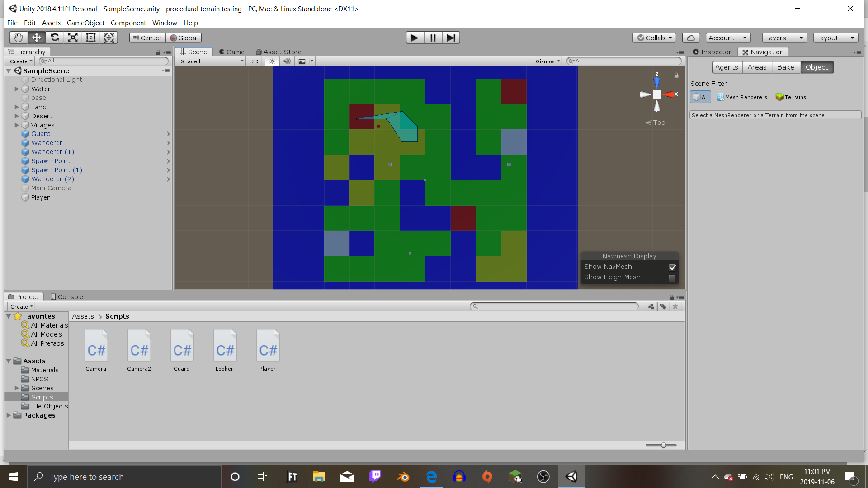Enable Show HeightMesh in Navmesh Display

(672, 278)
